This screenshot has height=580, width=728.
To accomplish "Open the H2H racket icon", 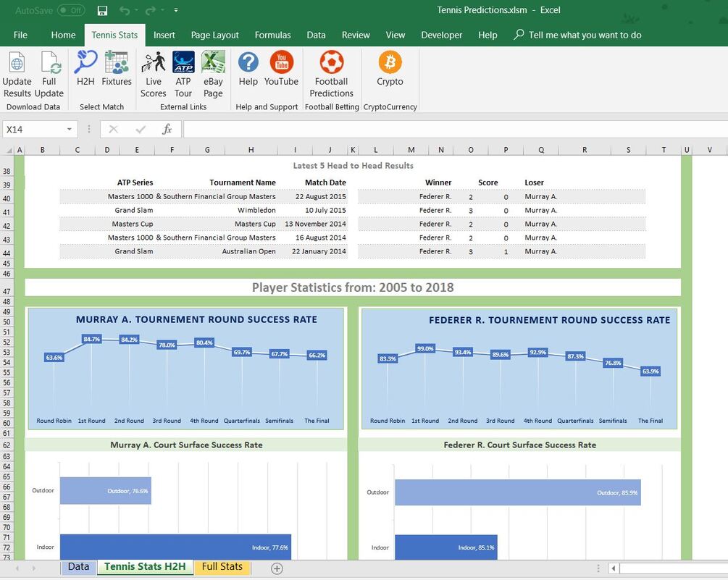I will coord(85,62).
